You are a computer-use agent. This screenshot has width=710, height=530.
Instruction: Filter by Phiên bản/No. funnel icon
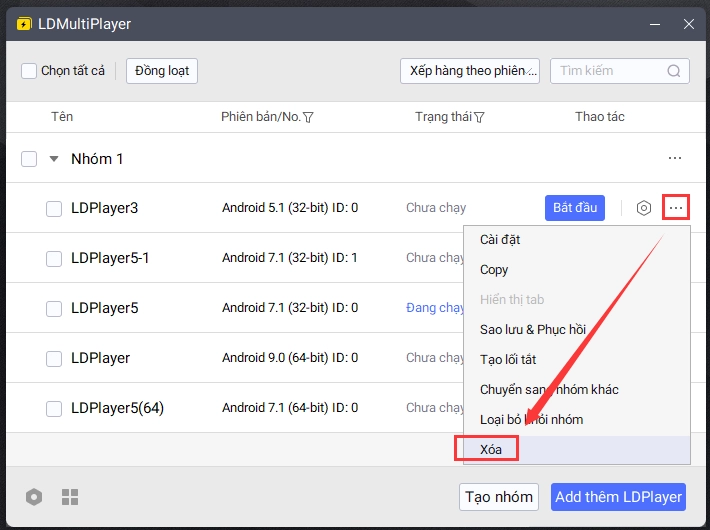click(x=308, y=117)
